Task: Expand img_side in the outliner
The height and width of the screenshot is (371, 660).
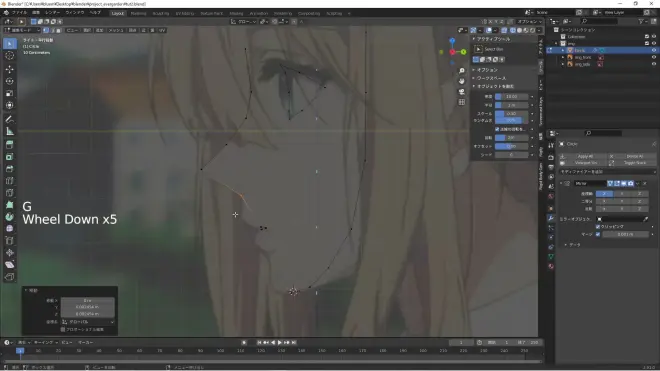Action: pyautogui.click(x=563, y=64)
